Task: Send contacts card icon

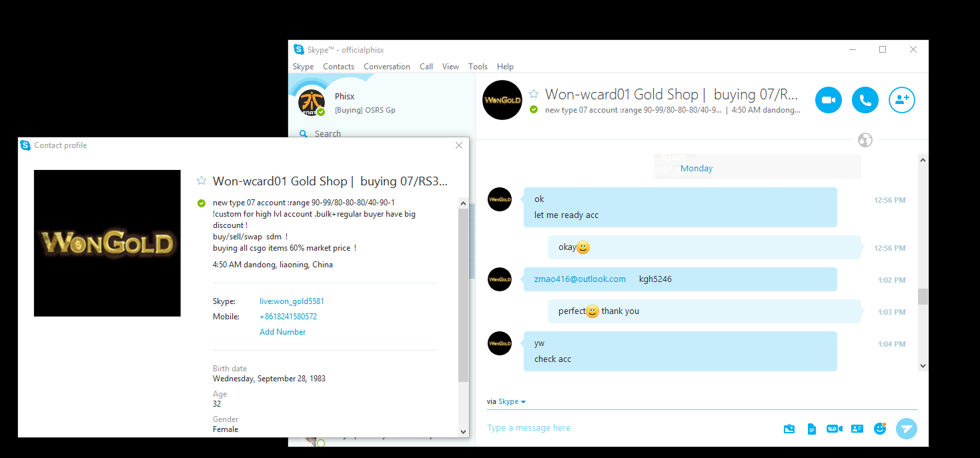Action: tap(857, 429)
